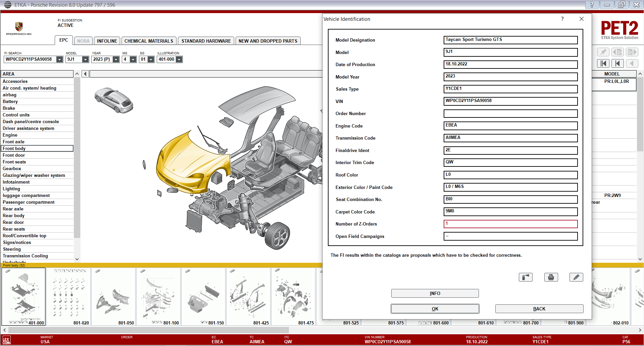Open illustration thumbnail 801-050
Screen dimensions: 644x346
point(113,297)
